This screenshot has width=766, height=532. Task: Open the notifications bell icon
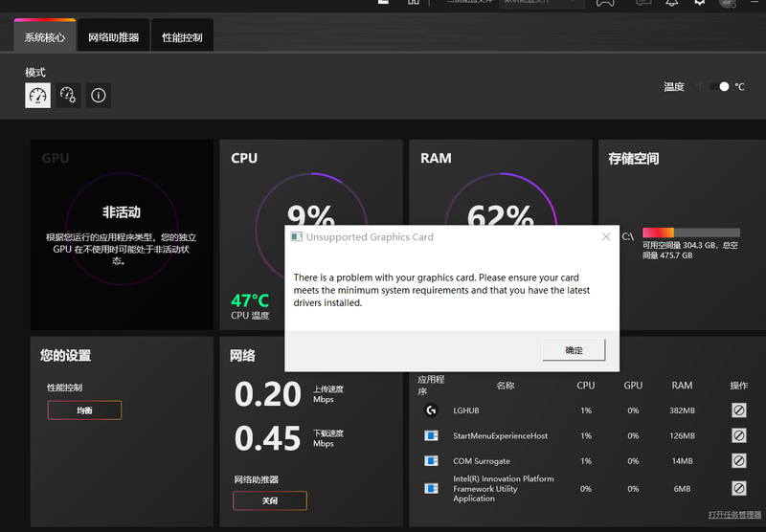pyautogui.click(x=672, y=3)
